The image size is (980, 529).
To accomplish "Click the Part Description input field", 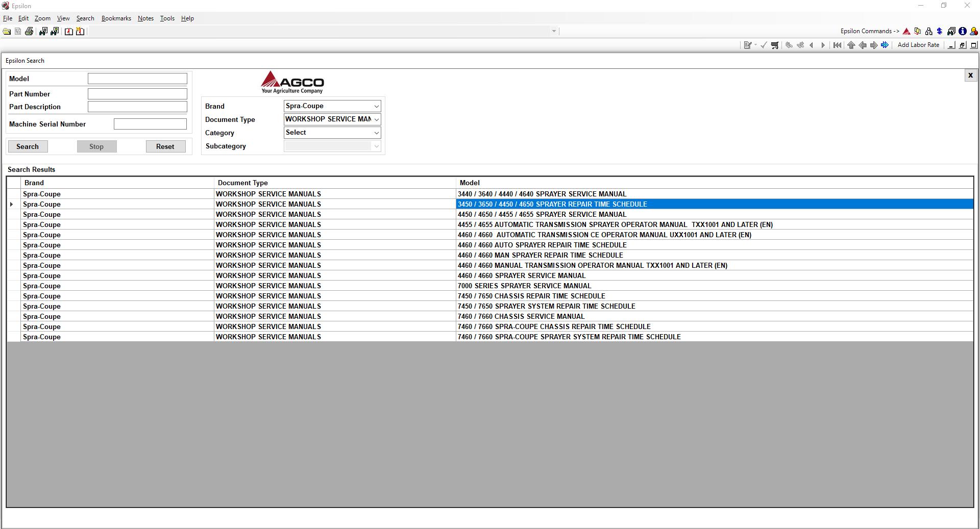I will [x=137, y=107].
